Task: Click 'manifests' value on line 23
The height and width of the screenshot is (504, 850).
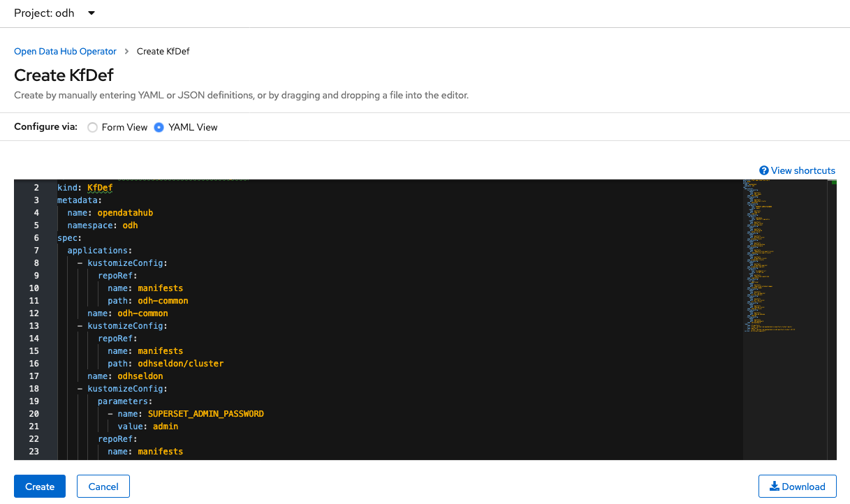Action: (160, 452)
